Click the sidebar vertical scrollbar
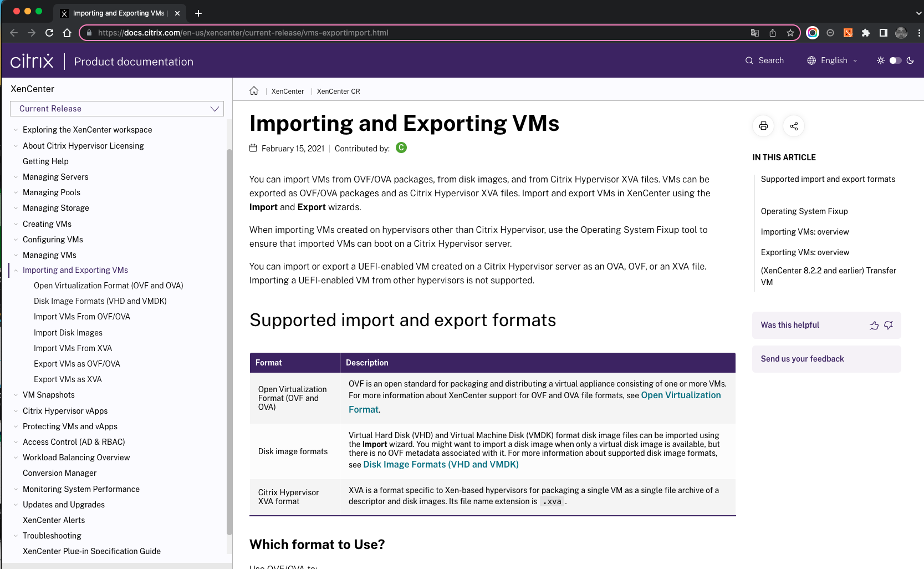 [229, 341]
